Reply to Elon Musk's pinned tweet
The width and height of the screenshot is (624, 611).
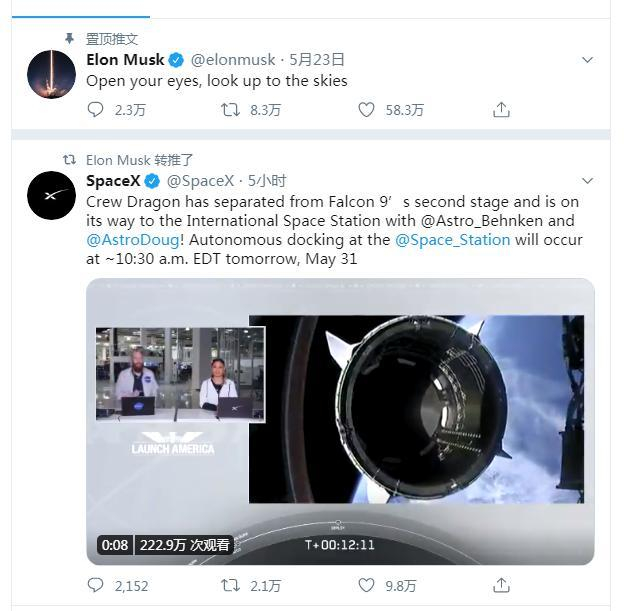pos(96,110)
